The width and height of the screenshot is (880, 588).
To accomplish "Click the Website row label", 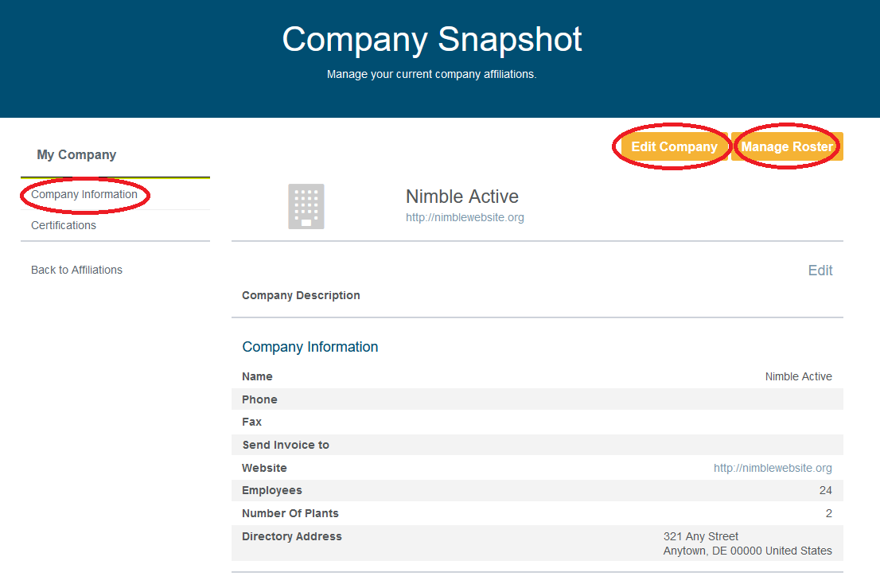I will (x=264, y=468).
